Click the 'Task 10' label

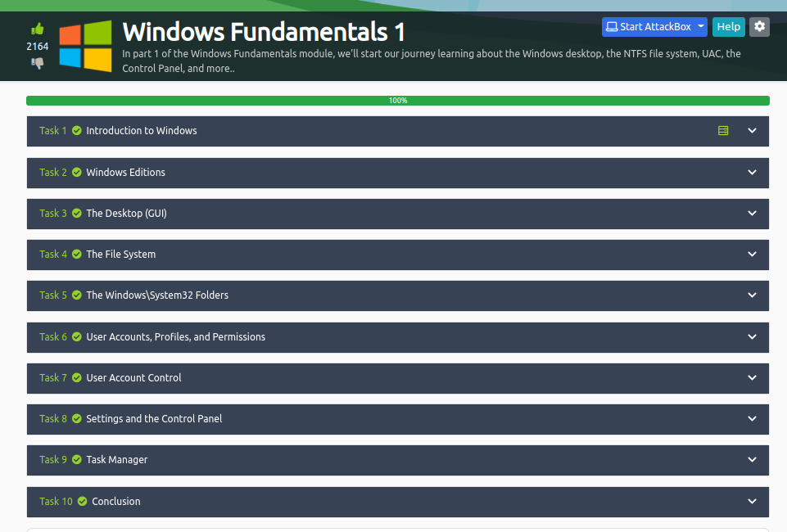pyautogui.click(x=56, y=502)
